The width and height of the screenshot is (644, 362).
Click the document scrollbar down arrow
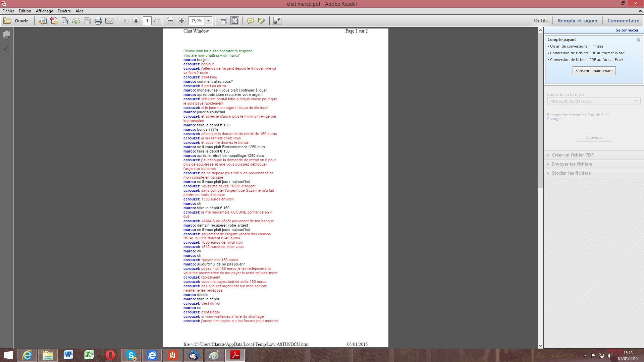[540, 346]
